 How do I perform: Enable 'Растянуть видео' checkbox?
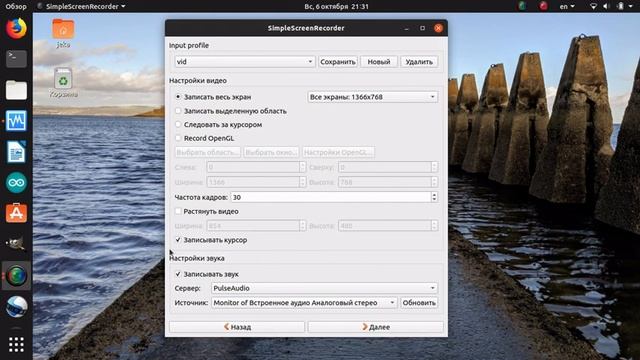click(178, 211)
